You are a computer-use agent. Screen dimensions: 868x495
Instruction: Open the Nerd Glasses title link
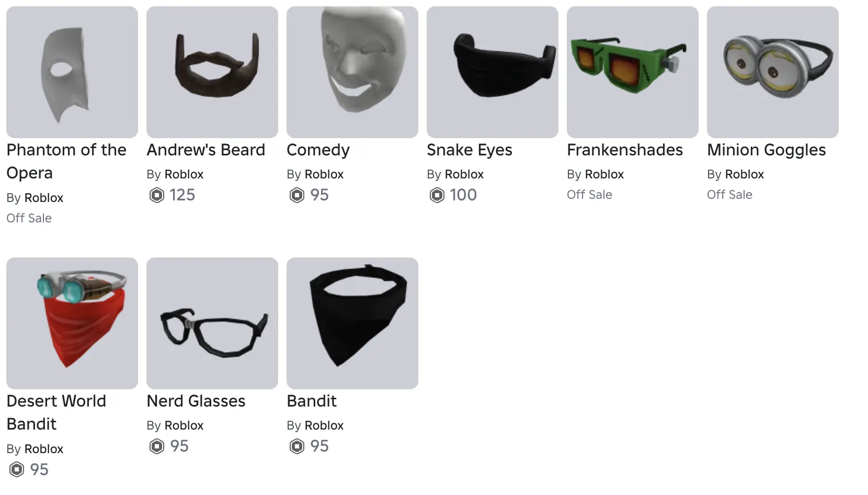(x=196, y=401)
